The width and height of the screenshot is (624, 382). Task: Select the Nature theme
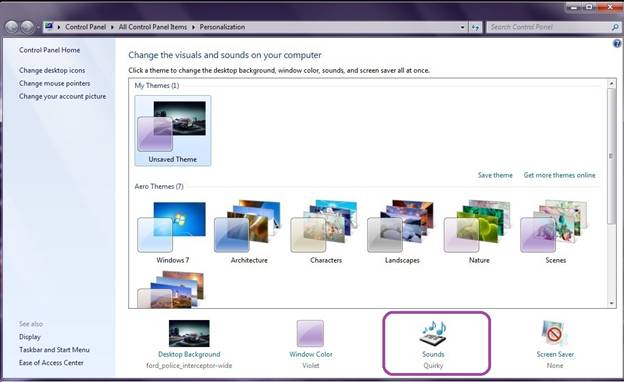[479, 233]
